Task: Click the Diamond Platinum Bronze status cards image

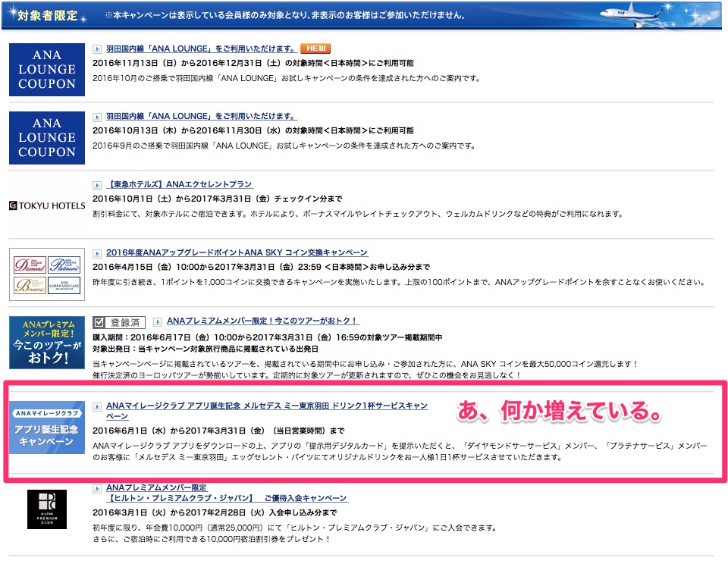Action: pyautogui.click(x=47, y=274)
